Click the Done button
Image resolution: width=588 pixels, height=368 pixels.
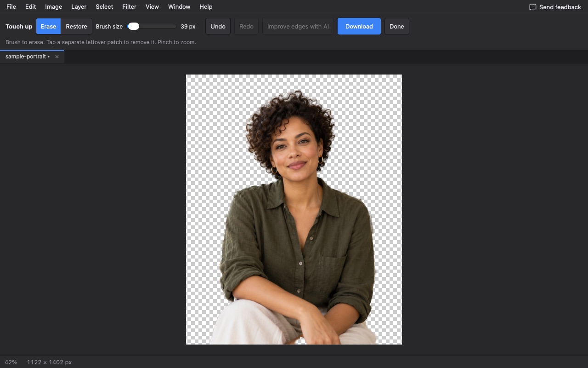[x=397, y=26]
